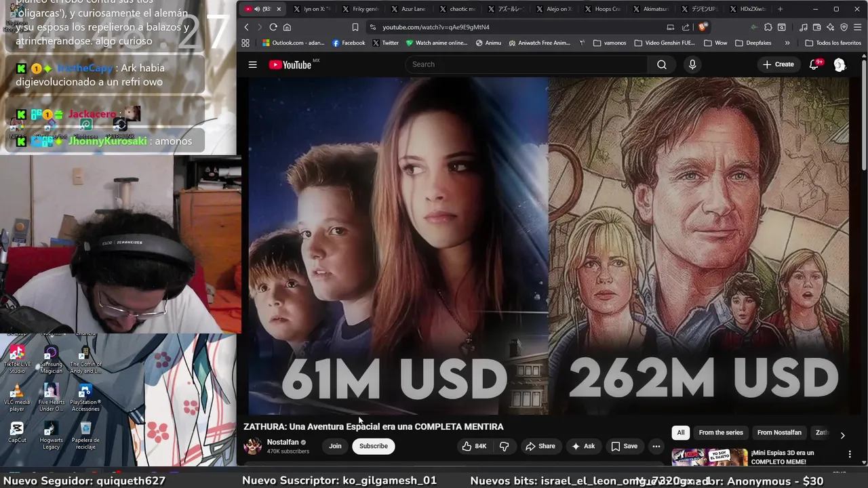Click the YouTube search field
This screenshot has height=488, width=868.
click(x=527, y=64)
